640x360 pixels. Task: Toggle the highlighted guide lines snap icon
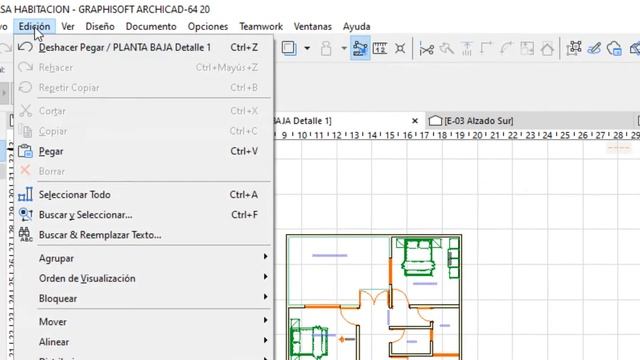click(360, 49)
